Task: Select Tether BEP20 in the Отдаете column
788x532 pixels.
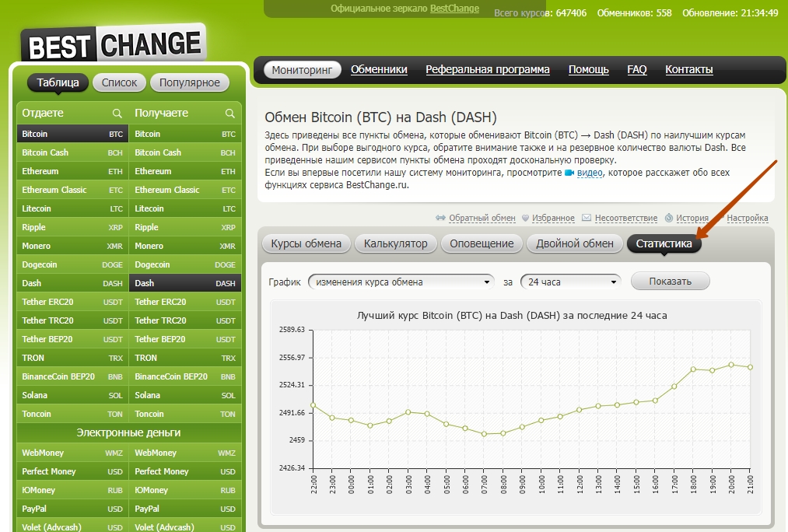Action: point(72,339)
